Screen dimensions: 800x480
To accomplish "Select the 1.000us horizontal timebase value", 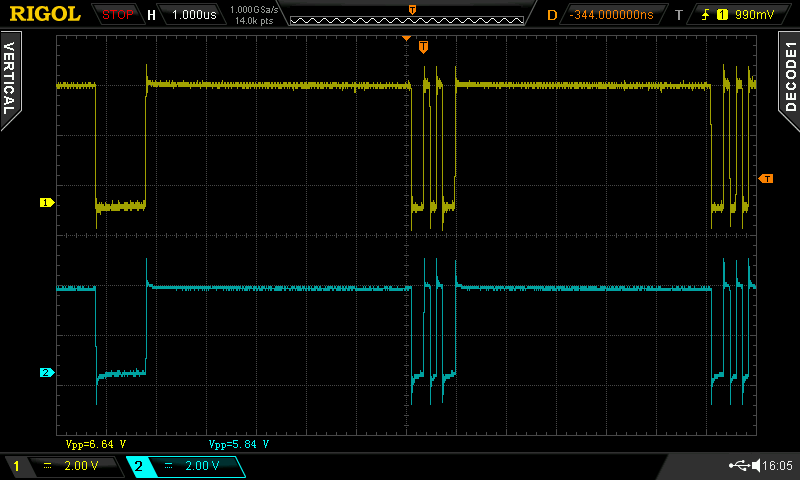I will click(194, 15).
